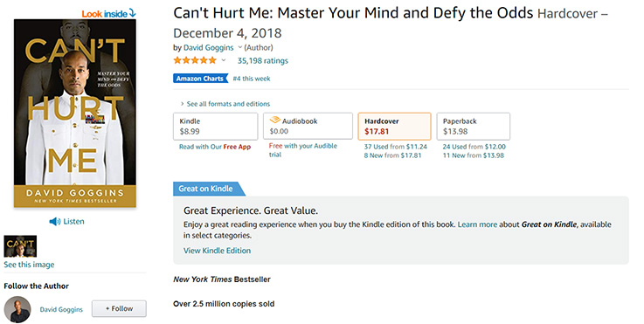
Task: Click the Audible audiobook logo icon
Action: (x=274, y=121)
